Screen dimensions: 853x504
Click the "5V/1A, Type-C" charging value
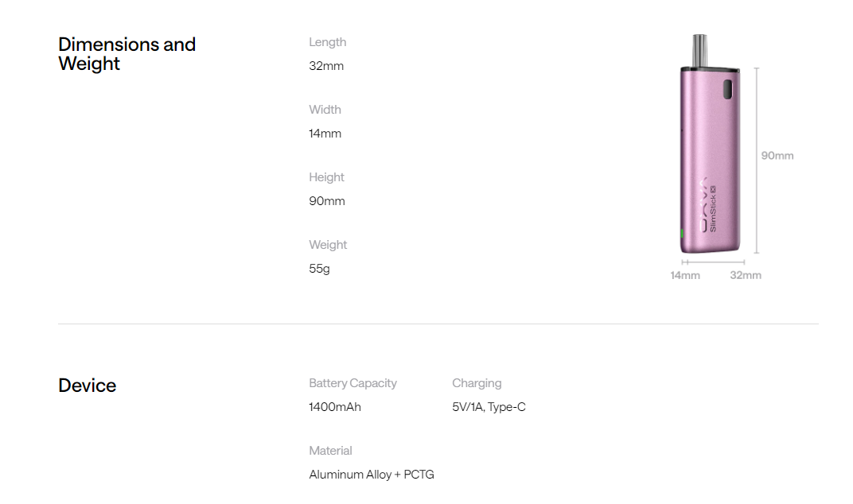[489, 407]
